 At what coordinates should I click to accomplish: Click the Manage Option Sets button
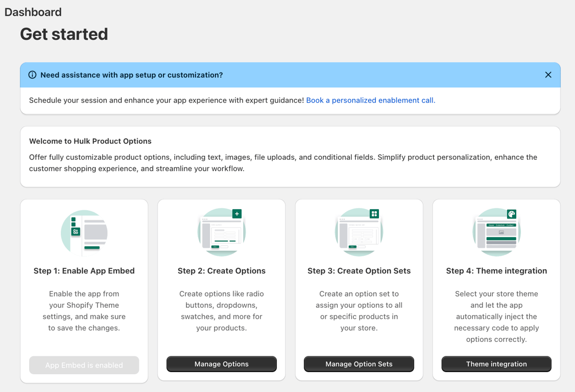pos(359,364)
